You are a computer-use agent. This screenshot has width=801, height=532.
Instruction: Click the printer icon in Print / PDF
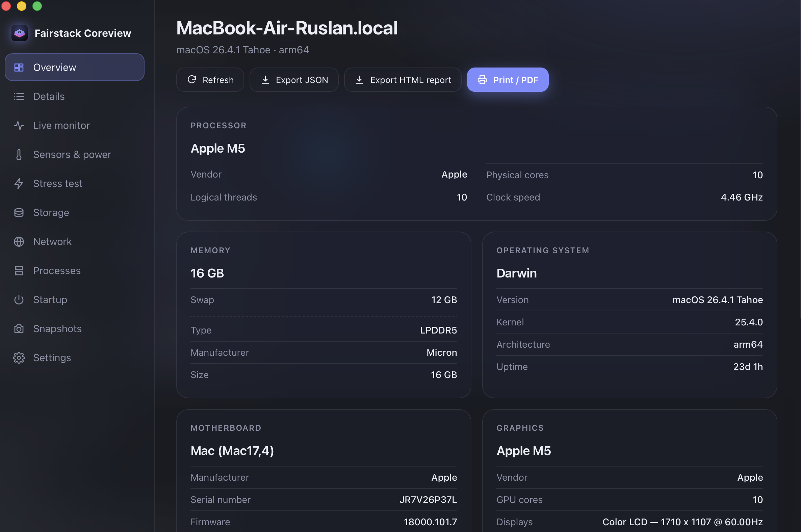[482, 80]
